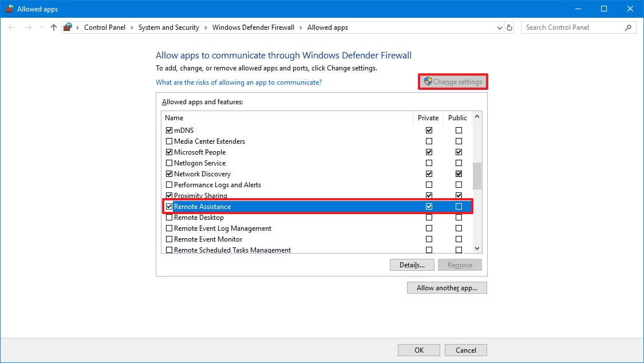Expand the address bar history dropdown

pyautogui.click(x=499, y=28)
